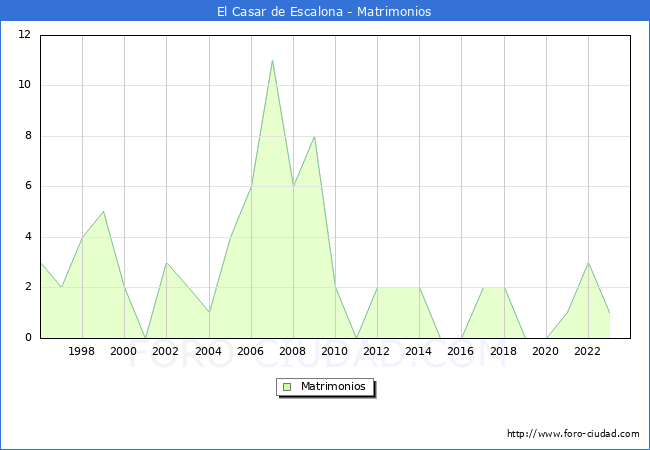The image size is (650, 450).
Task: Click the 2020 x-axis label
Action: coord(546,351)
